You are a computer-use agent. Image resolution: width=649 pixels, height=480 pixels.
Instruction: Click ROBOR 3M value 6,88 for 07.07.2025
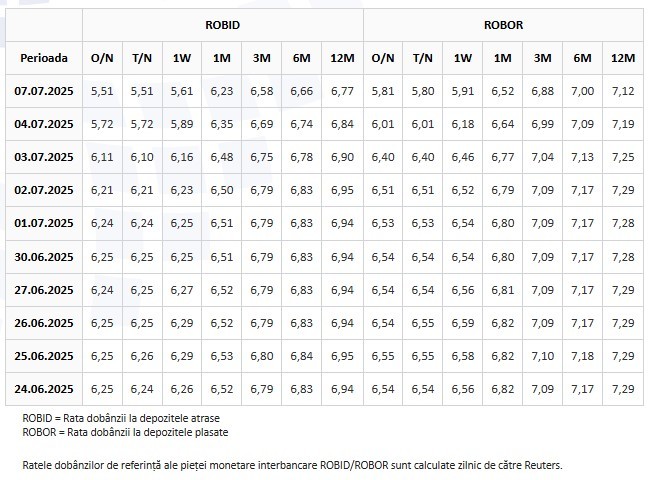(x=542, y=91)
